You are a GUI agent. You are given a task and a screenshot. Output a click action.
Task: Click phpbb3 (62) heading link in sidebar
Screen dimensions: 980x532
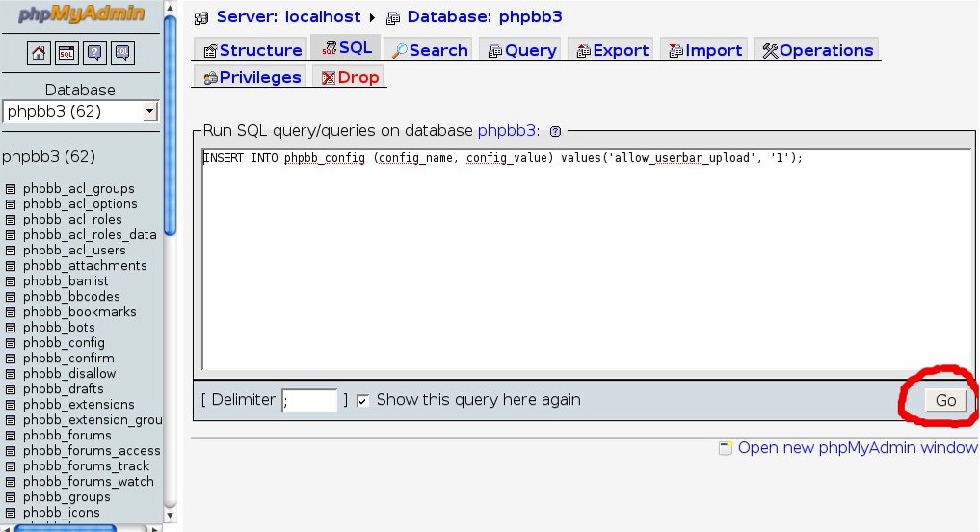49,156
